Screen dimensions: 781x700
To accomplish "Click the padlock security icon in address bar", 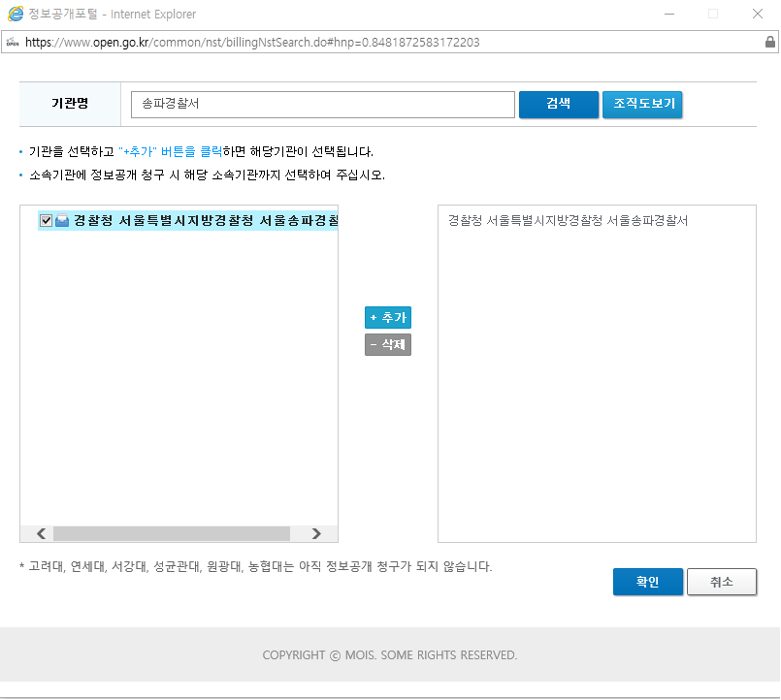I will pos(770,43).
